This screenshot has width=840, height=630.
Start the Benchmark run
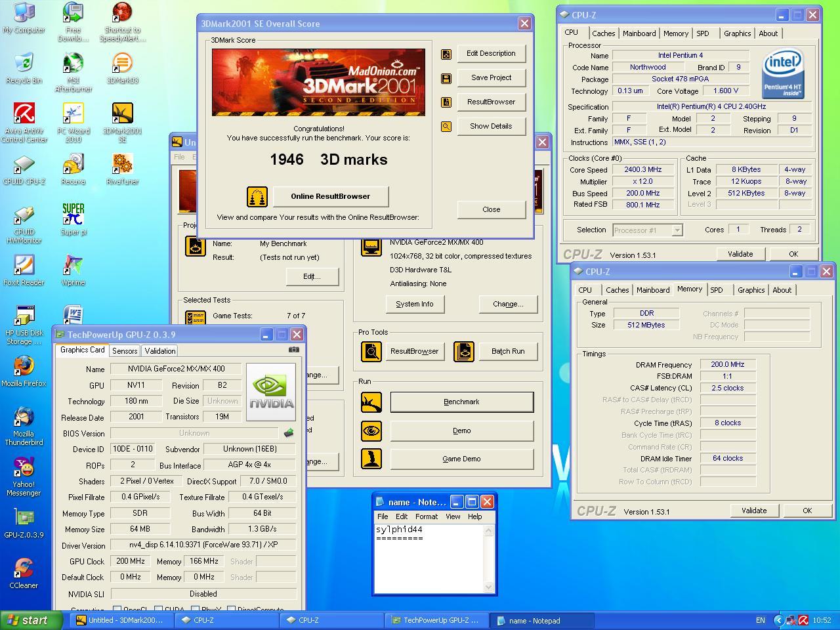point(461,402)
